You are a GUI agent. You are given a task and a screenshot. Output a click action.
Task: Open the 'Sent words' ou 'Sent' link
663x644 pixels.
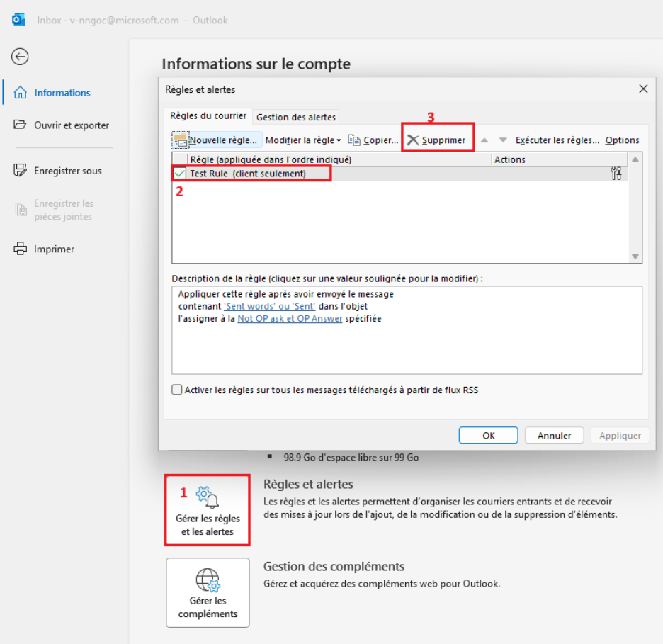(269, 306)
